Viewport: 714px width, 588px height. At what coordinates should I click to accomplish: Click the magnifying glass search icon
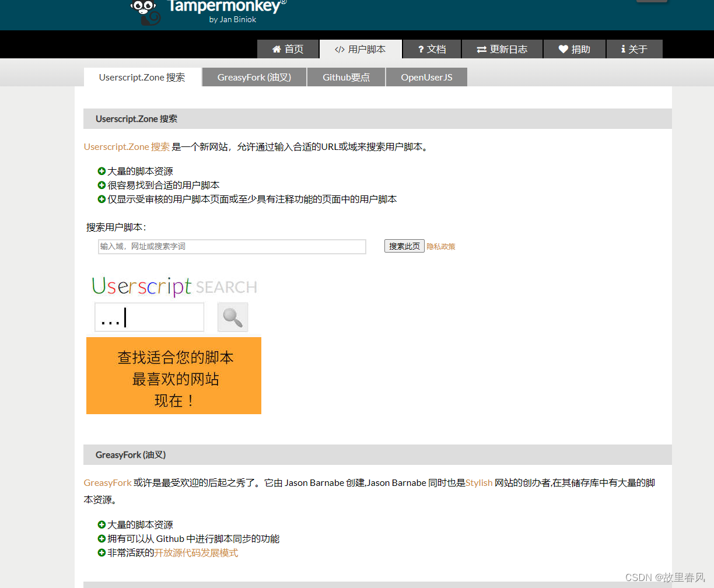pos(233,317)
